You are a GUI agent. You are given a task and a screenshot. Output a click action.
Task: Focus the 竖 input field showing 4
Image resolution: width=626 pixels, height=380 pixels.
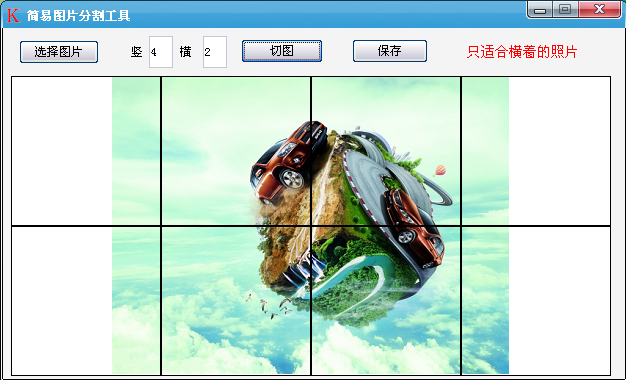(161, 52)
